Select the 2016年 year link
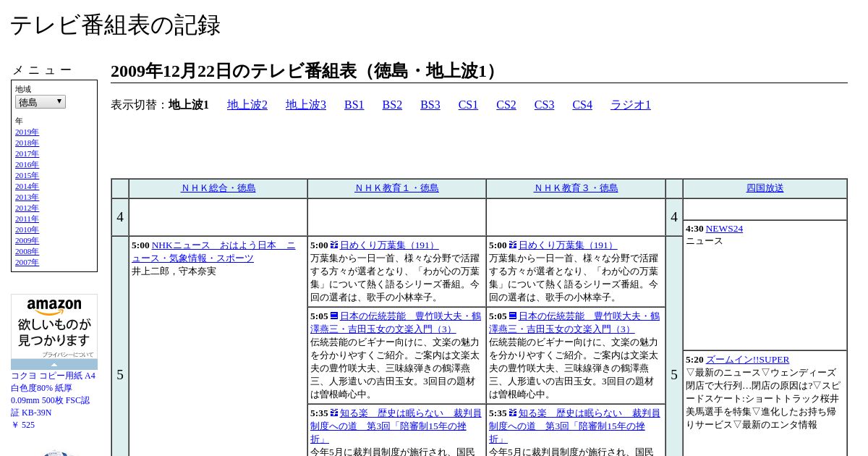 [27, 164]
